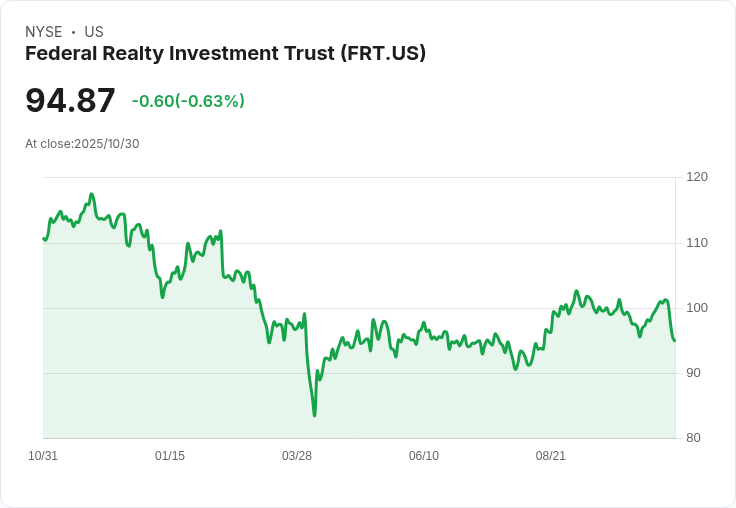This screenshot has height=508, width=736.
Task: Select the 120 y-axis label
Action: (697, 177)
